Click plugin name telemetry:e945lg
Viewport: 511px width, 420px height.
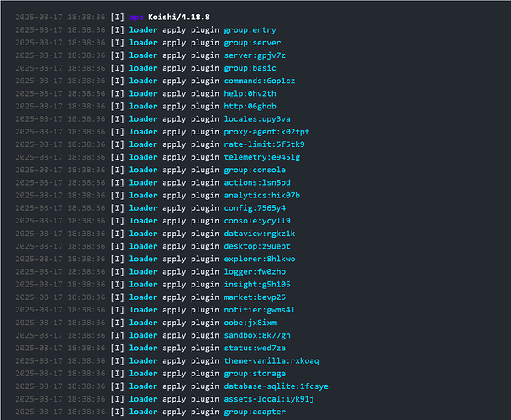pos(262,157)
